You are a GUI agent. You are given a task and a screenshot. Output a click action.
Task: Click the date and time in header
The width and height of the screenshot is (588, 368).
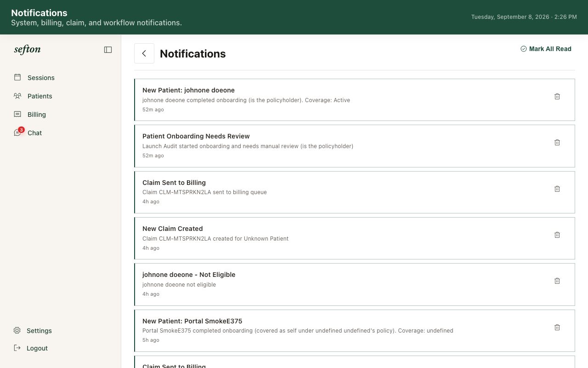click(524, 17)
